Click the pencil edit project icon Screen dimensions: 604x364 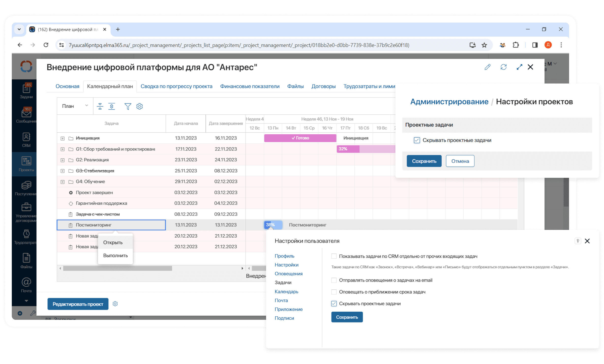pos(487,67)
